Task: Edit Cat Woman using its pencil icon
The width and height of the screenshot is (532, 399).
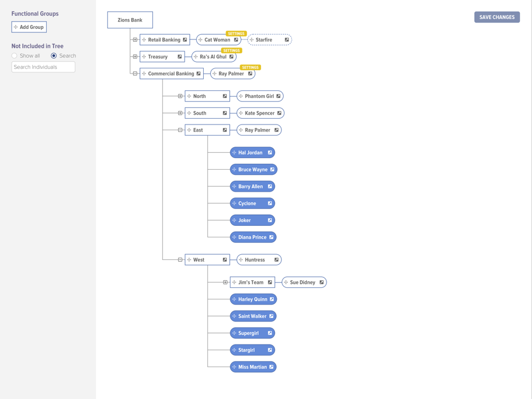Action: (236, 39)
